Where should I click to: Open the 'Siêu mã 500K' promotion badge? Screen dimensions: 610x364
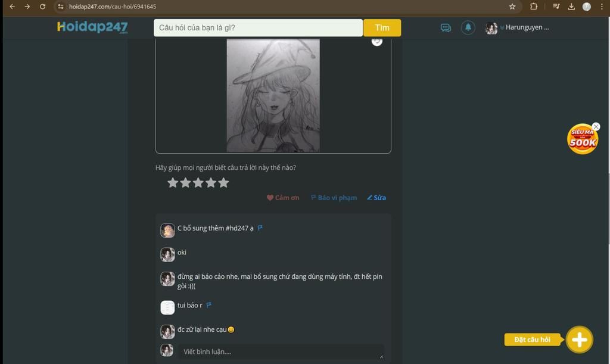tap(583, 139)
